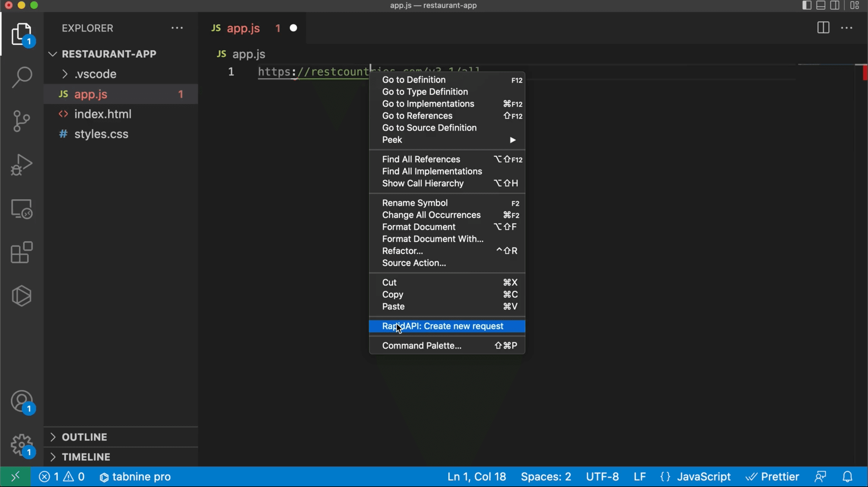Click the tabnine pro status item
Image resolution: width=868 pixels, height=487 pixels.
[135, 476]
